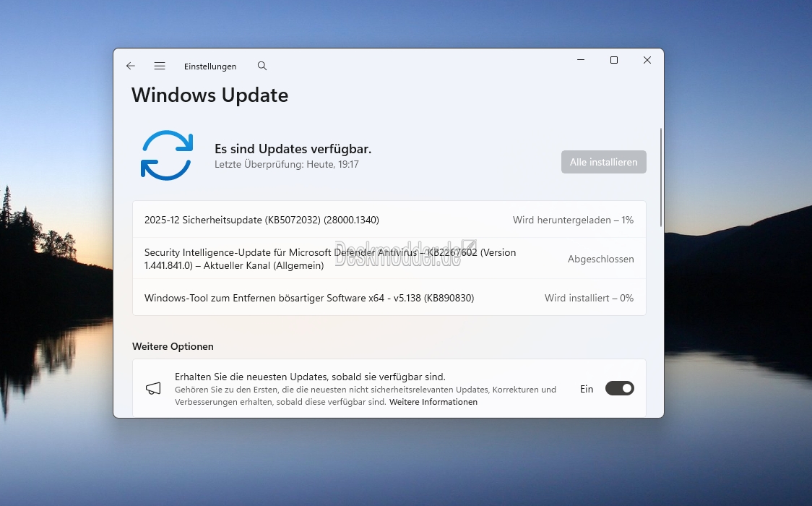812x506 pixels.
Task: Click the megaphone icon beside latest updates
Action: point(153,389)
